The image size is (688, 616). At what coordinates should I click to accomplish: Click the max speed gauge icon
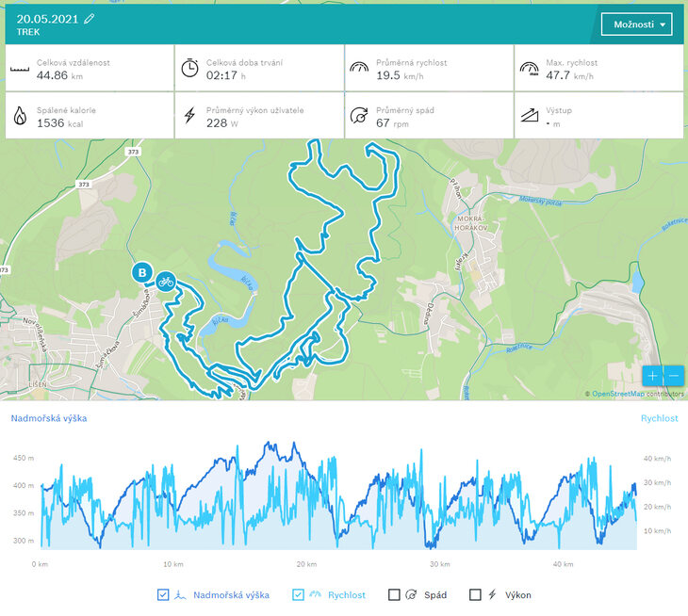click(529, 68)
